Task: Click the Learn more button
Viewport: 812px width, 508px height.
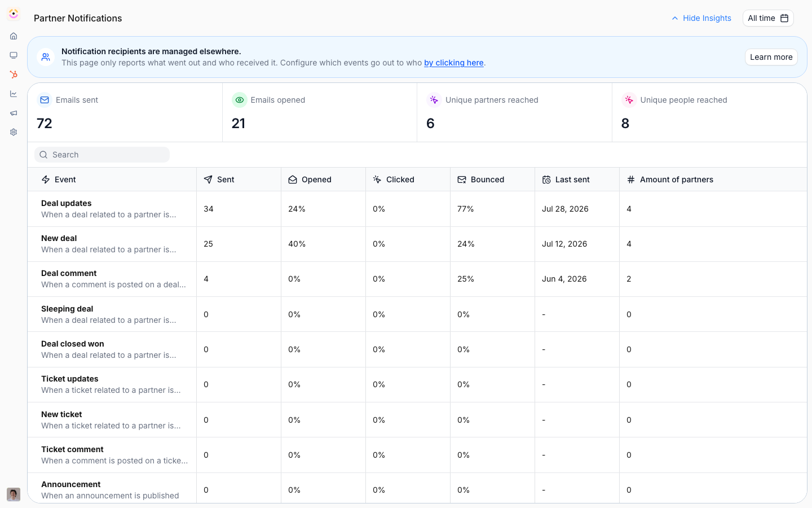Action: coord(771,57)
